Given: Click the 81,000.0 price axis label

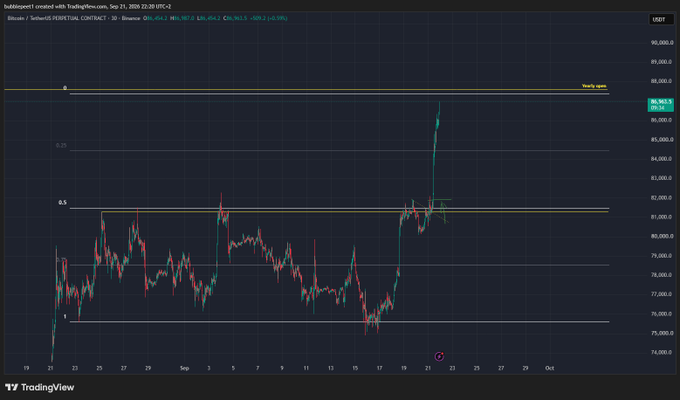Looking at the screenshot, I should pos(662,217).
